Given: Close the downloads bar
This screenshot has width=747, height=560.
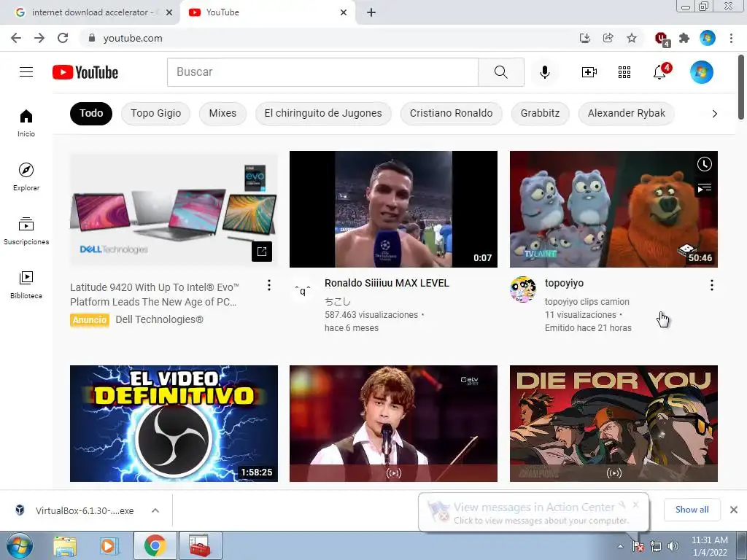Looking at the screenshot, I should (x=734, y=510).
